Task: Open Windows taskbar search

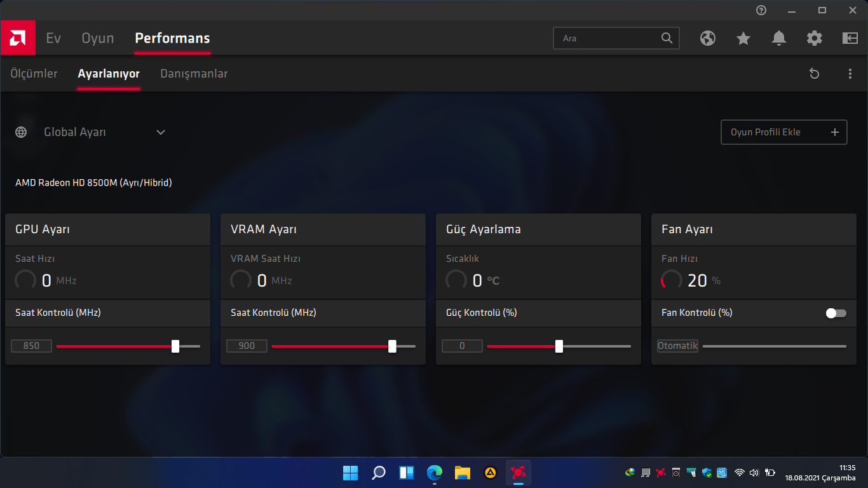Action: (x=379, y=473)
